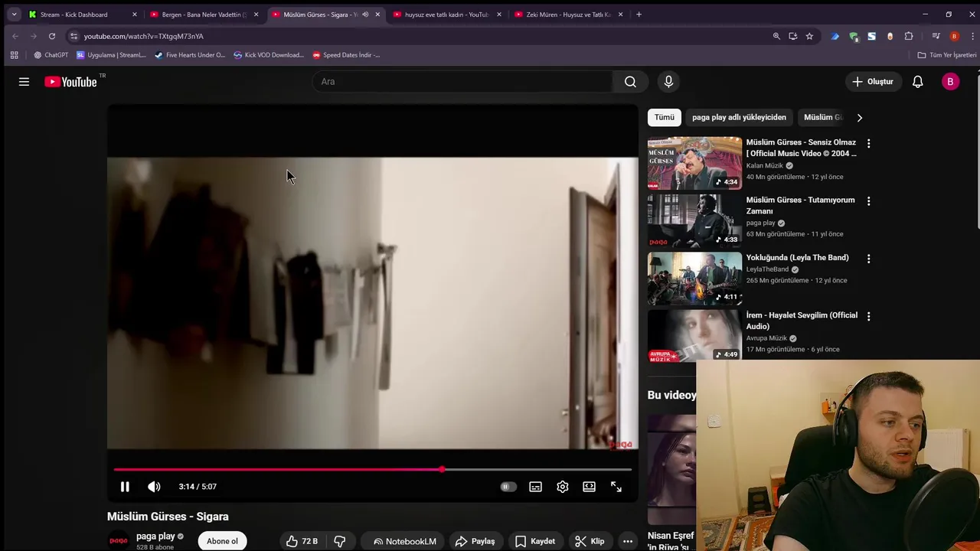This screenshot has height=551, width=980.
Task: Open the Sensiz Olmaz video thumbnail
Action: [694, 163]
